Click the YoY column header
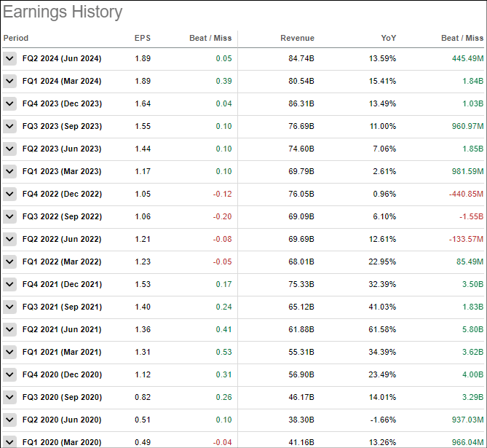This screenshot has width=487, height=448. click(388, 38)
